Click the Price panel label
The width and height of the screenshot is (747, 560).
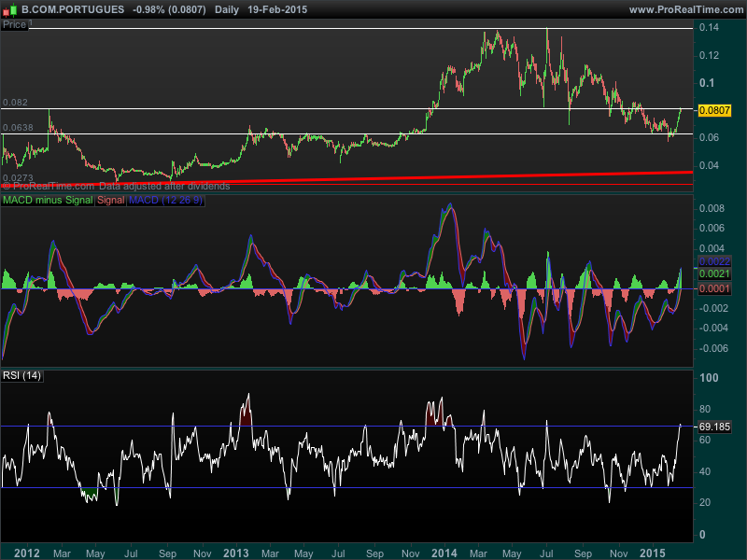click(15, 25)
